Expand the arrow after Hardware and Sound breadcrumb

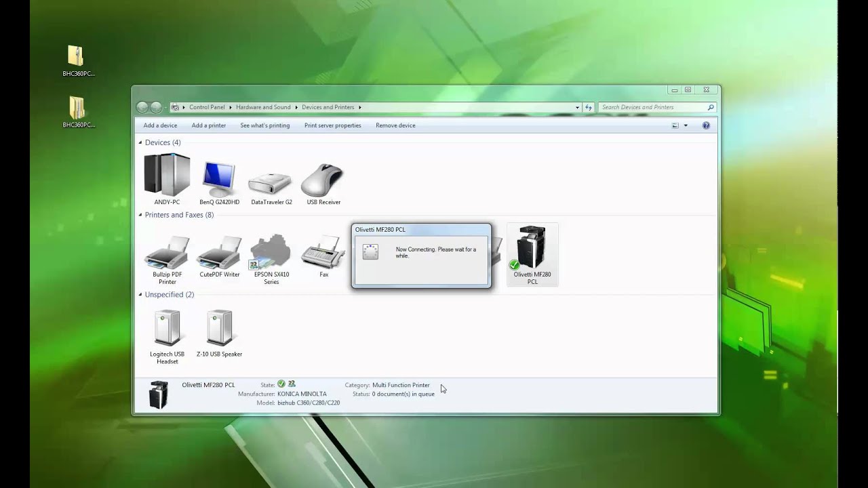[296, 107]
